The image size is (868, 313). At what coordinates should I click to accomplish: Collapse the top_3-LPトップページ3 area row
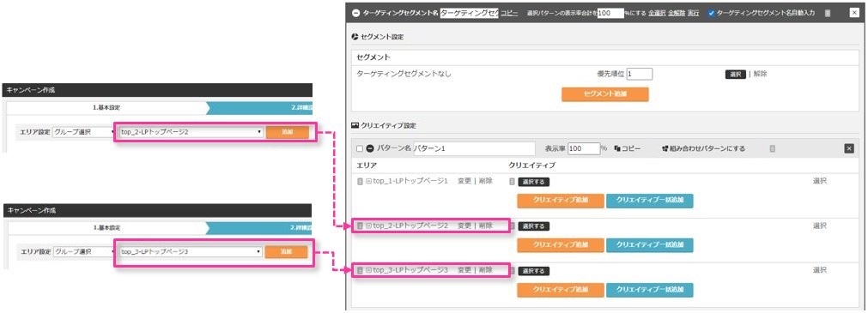tap(368, 270)
